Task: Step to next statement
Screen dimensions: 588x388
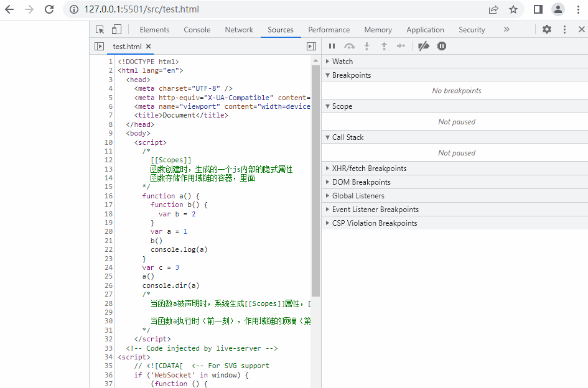Action: tap(401, 46)
